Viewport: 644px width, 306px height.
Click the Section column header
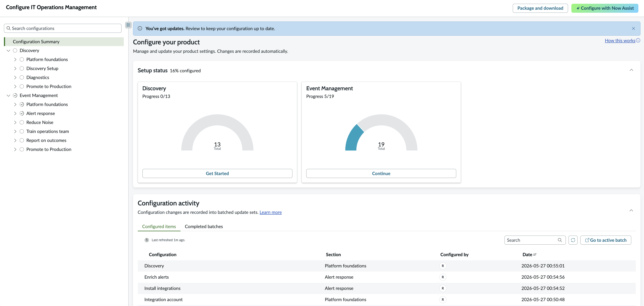point(333,255)
